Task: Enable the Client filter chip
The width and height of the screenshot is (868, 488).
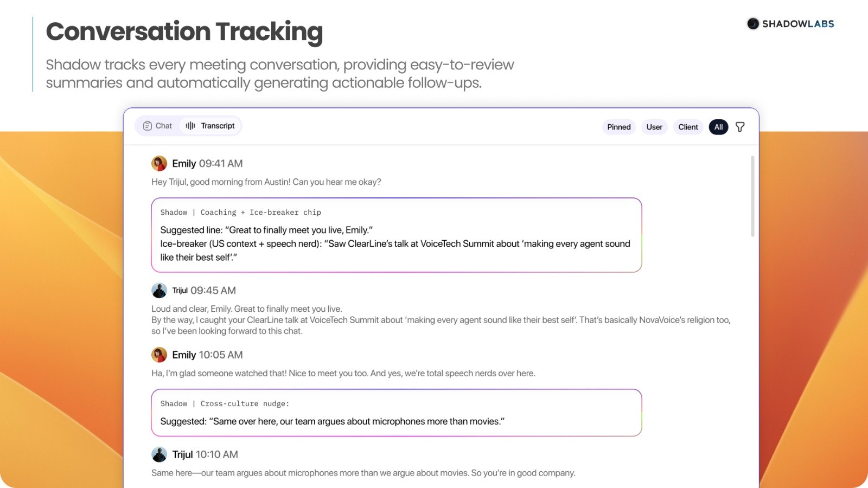Action: [688, 126]
